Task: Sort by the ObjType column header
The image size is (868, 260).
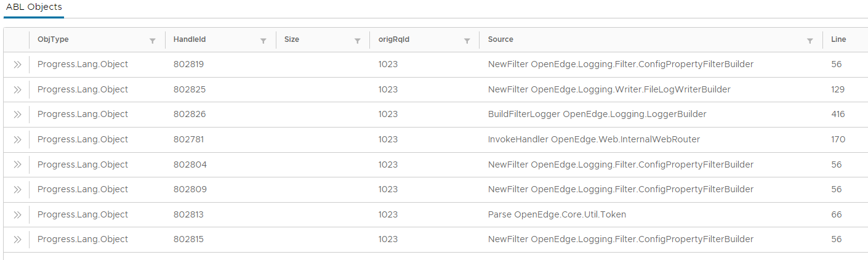Action: (x=53, y=39)
